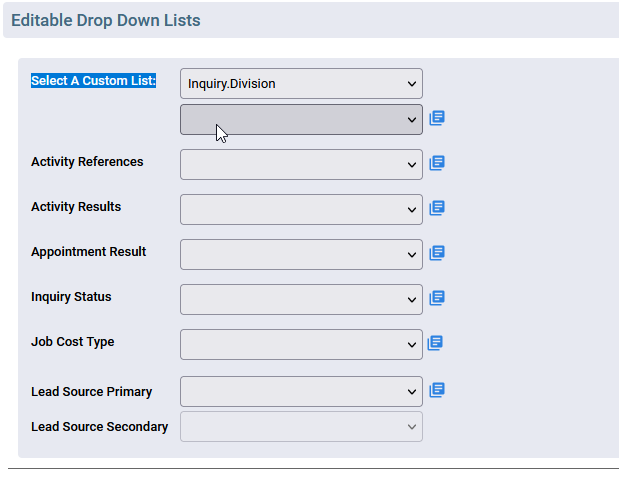619x499 pixels.
Task: Expand the Inquiry Status dropdown
Action: tap(301, 300)
